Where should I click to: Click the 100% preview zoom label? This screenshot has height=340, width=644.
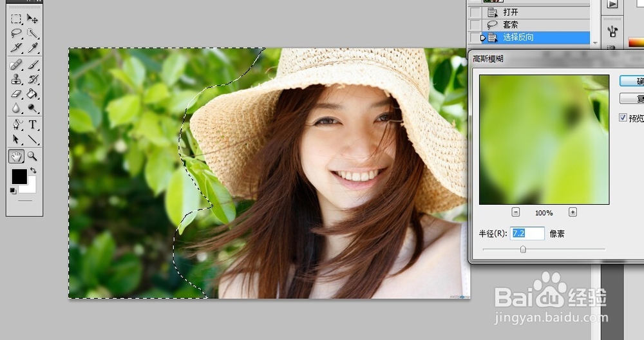[544, 212]
